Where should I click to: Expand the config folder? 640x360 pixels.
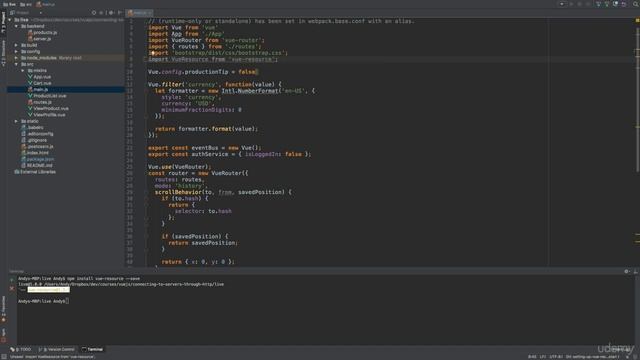(16, 51)
